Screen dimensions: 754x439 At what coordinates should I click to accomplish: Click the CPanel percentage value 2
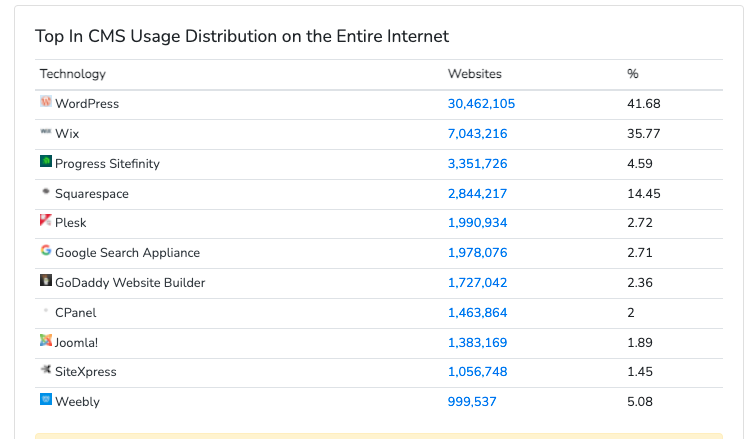(631, 313)
